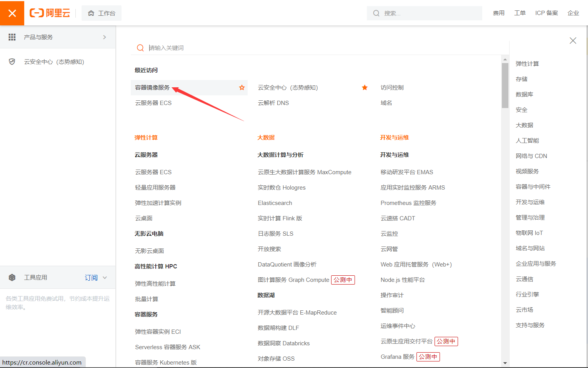Click the Alibaba Cloud logo
The image size is (588, 368).
pyautogui.click(x=50, y=13)
